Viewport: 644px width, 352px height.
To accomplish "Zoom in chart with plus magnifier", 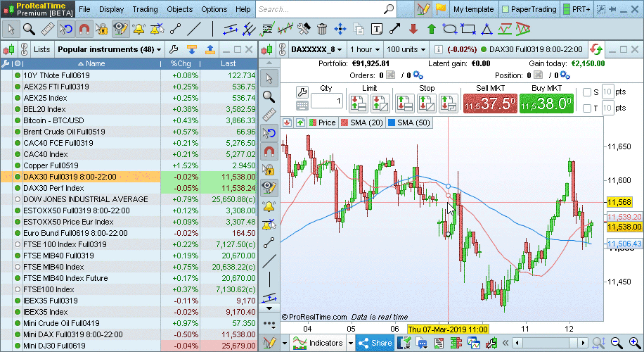I will [635, 342].
